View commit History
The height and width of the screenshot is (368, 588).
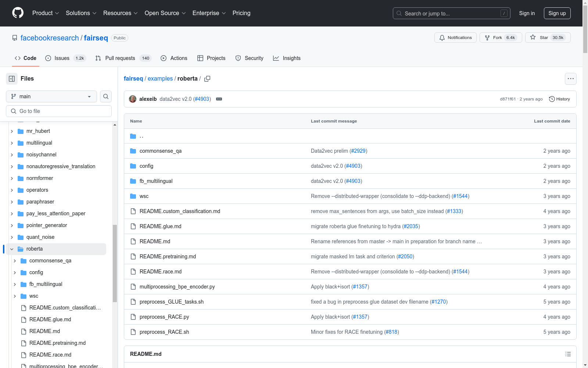[559, 99]
